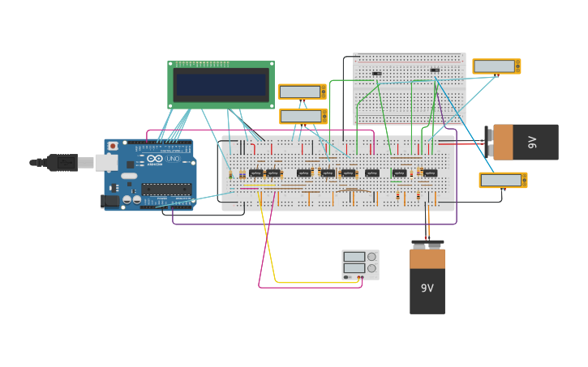The image size is (588, 367).
Task: Click the leftmost op-amp chip on the breadboard
Action: tap(256, 173)
